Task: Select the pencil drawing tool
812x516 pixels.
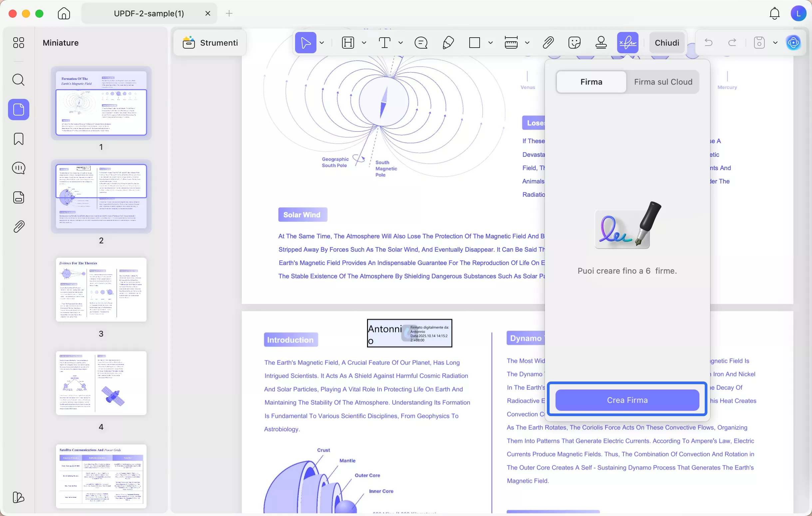Action: (x=448, y=43)
